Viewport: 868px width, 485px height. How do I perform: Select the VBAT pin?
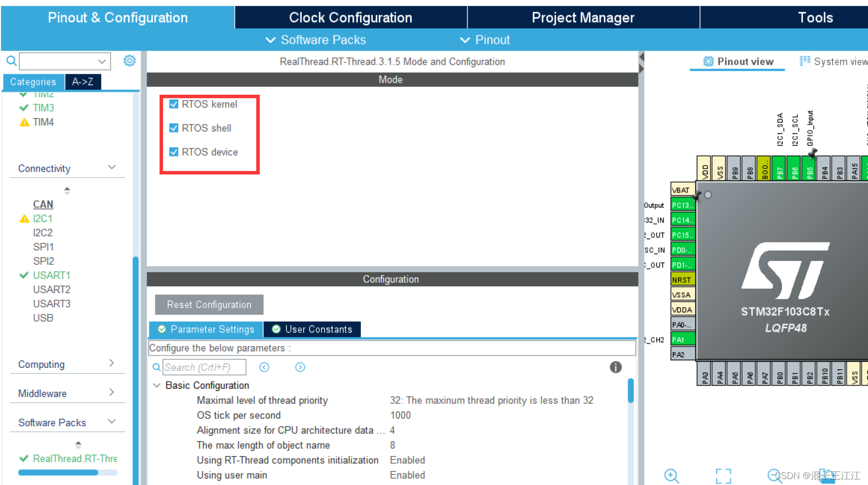[x=683, y=190]
